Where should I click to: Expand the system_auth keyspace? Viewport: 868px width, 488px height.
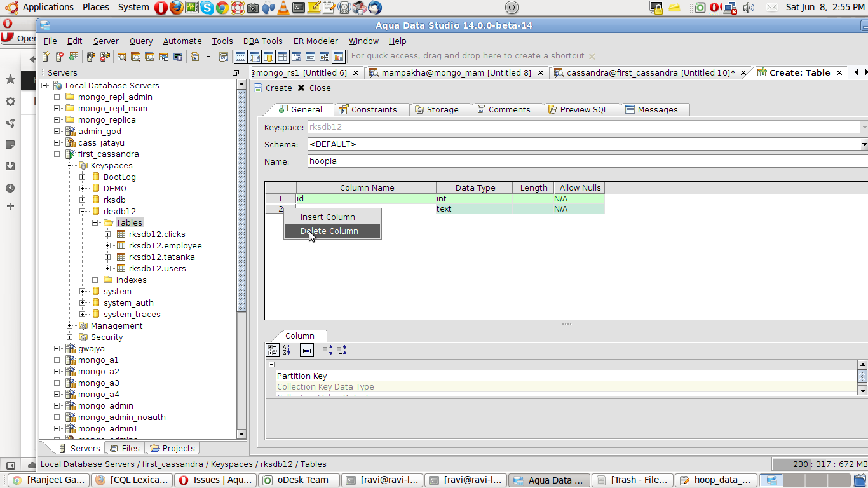point(83,303)
